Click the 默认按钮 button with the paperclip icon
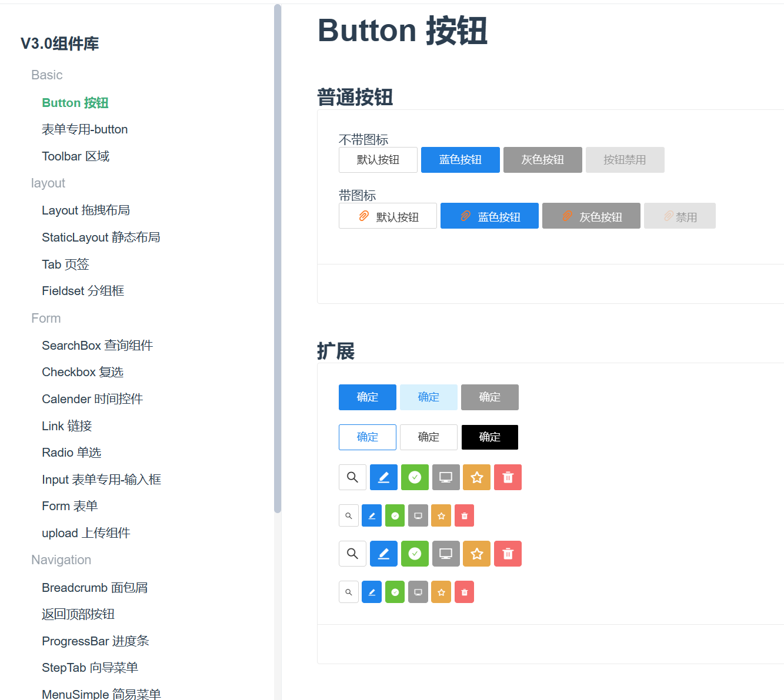 tap(388, 216)
